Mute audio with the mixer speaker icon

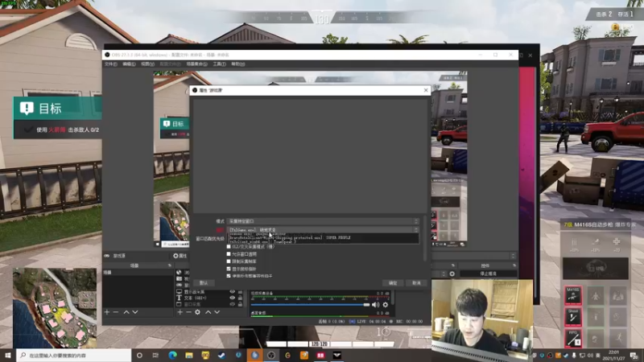point(375,305)
